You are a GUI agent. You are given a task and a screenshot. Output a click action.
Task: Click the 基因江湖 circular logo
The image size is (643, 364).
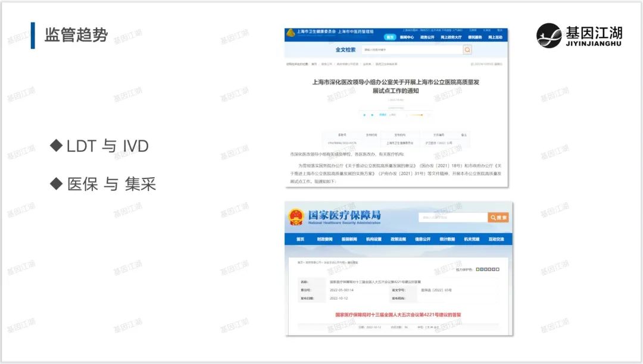548,36
